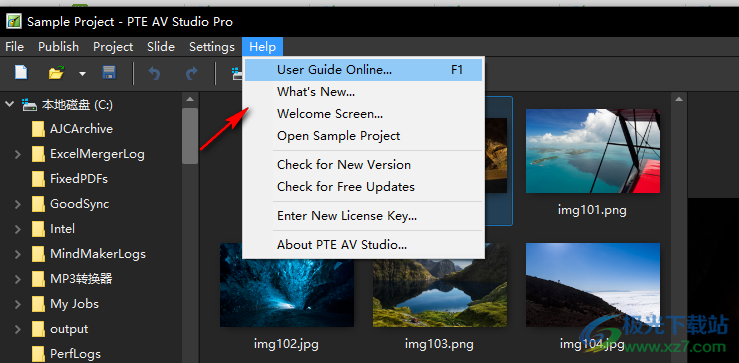Expand the ExcelMergerLog folder
Screen dimensions: 739x363
pos(18,154)
